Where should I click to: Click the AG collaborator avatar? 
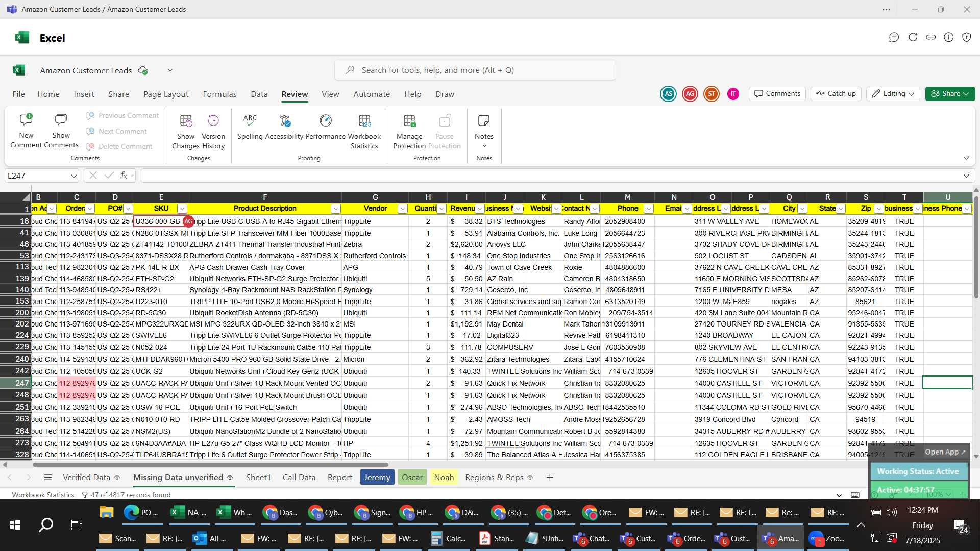point(690,94)
